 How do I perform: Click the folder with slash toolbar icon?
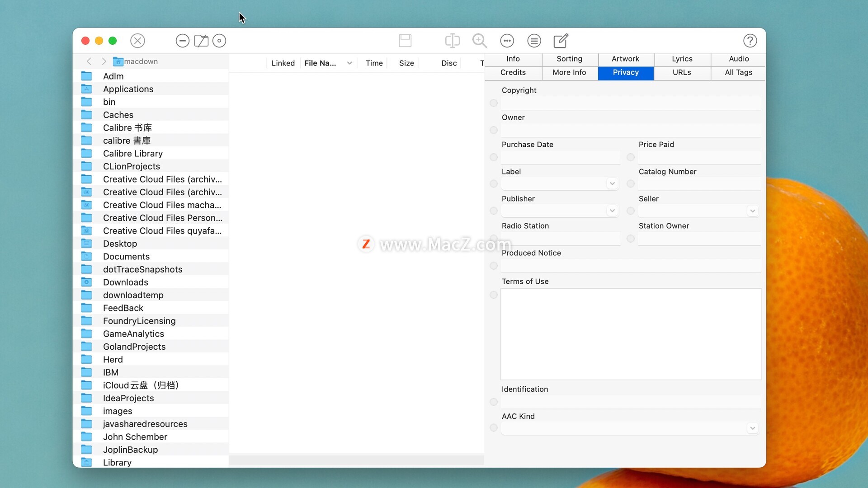(201, 41)
